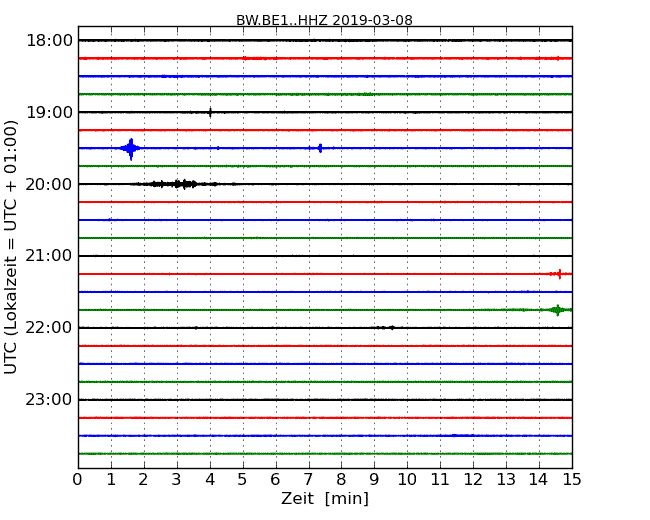Click the plot title BW.BE1..HHZ 2019-03-08
650x520 pixels.
tap(324, 20)
